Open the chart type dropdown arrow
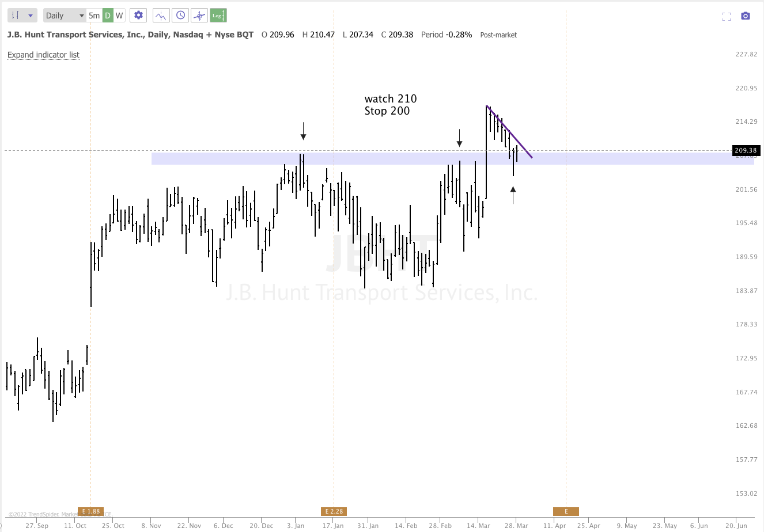 [x=30, y=15]
